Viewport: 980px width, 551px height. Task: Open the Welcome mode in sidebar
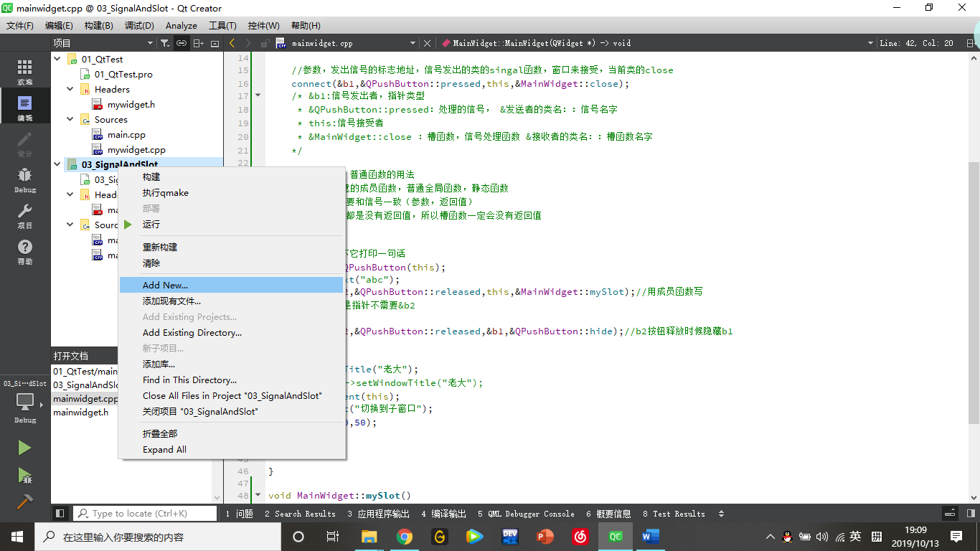(24, 72)
